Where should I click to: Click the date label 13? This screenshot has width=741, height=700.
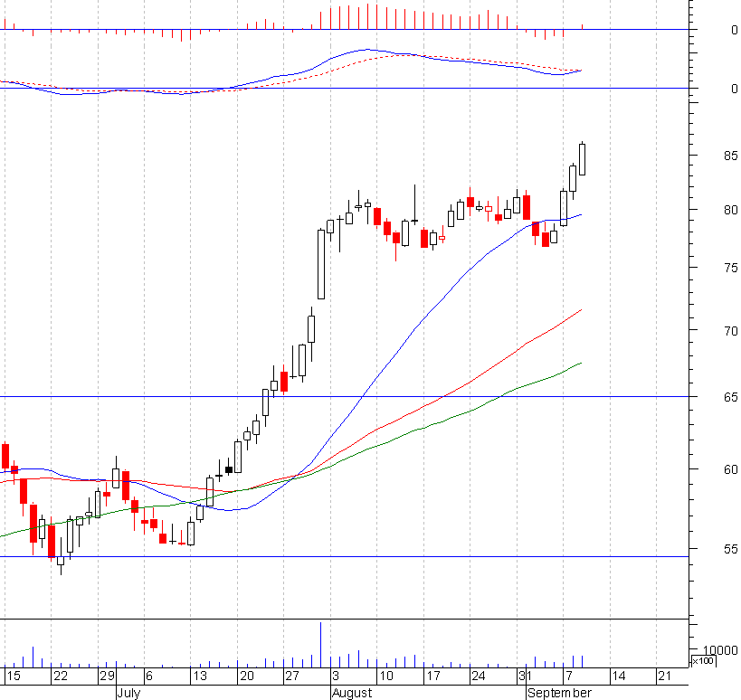point(200,676)
